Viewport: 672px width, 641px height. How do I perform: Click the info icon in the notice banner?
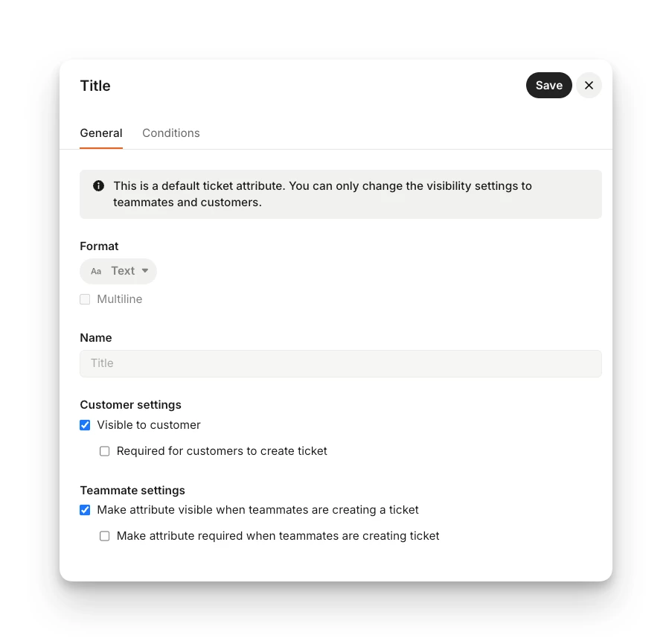point(98,185)
